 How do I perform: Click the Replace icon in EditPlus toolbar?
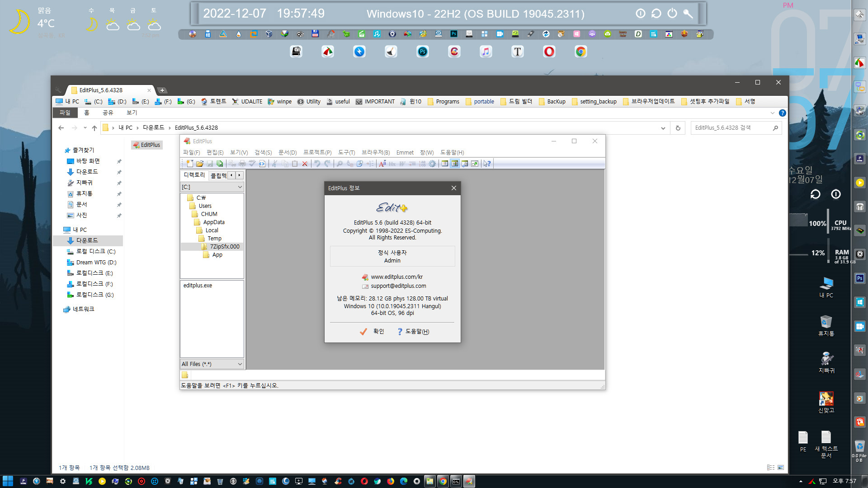pyautogui.click(x=350, y=164)
